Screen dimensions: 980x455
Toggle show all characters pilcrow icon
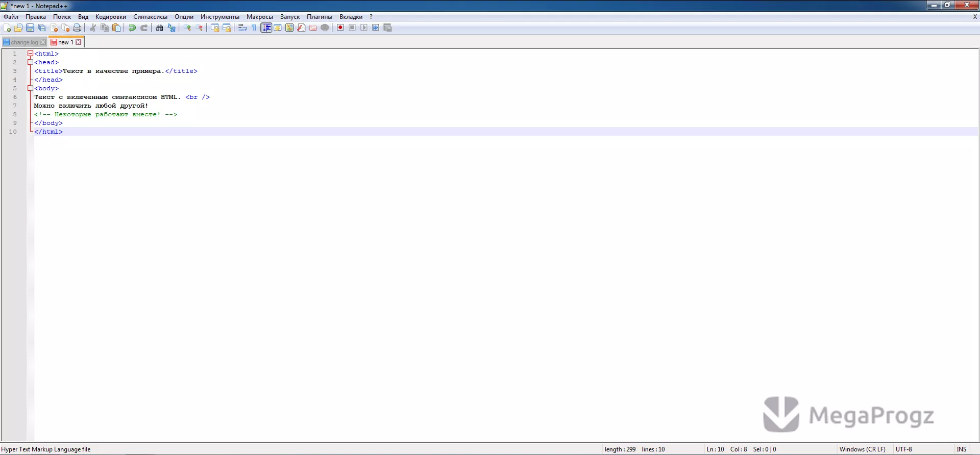pyautogui.click(x=254, y=28)
